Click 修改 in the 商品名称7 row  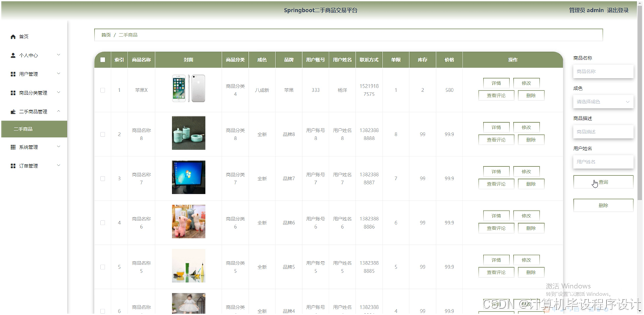click(526, 171)
